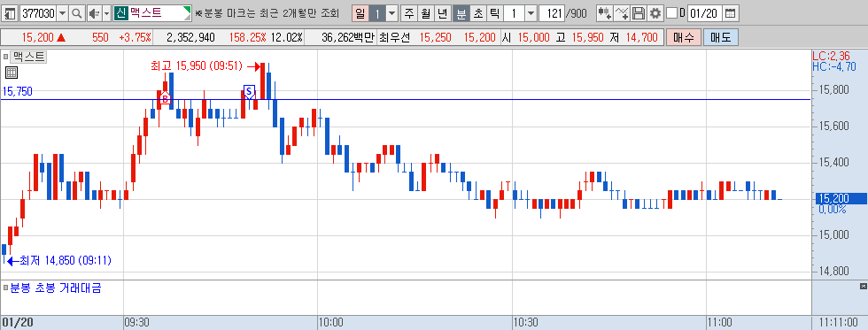Screen dimensions: 868x330
Task: Click the 최고 15,950 (09:51) high label
Action: pos(197,66)
